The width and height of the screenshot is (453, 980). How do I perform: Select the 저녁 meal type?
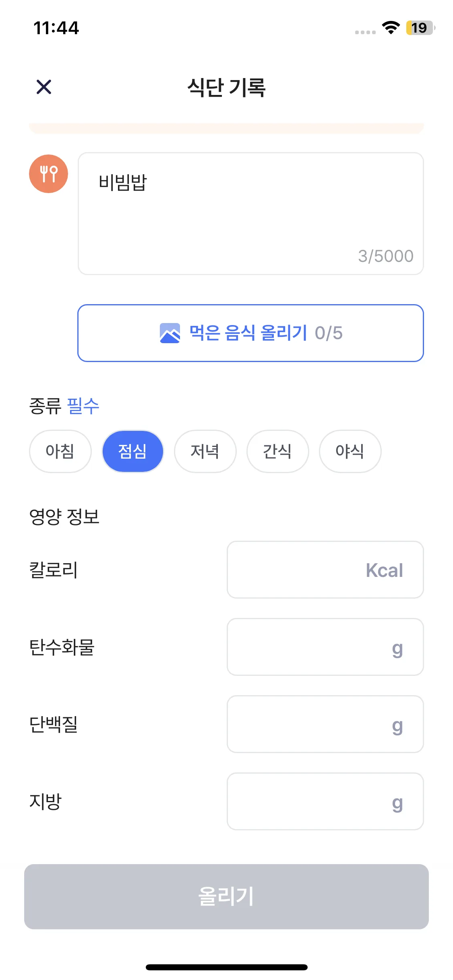pos(205,451)
